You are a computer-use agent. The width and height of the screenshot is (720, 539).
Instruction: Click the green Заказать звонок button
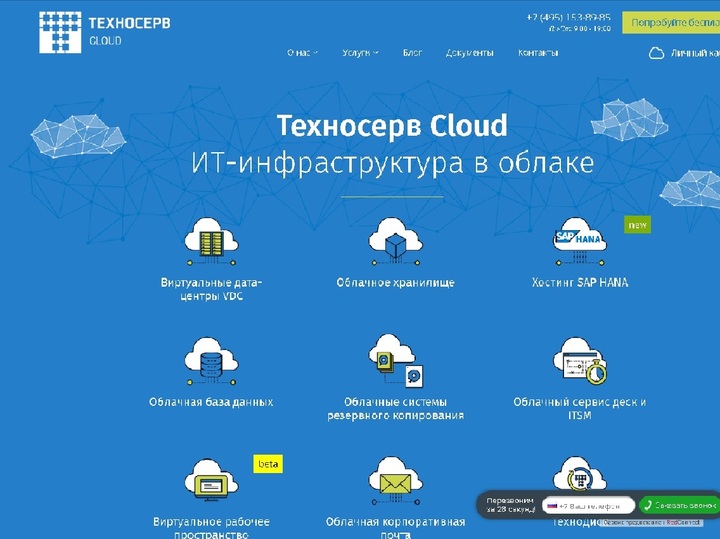[680, 505]
